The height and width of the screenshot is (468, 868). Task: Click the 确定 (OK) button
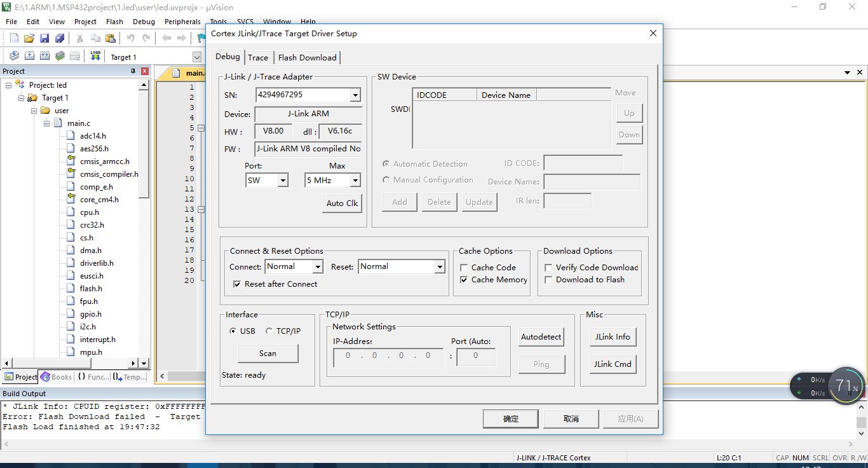(x=510, y=419)
